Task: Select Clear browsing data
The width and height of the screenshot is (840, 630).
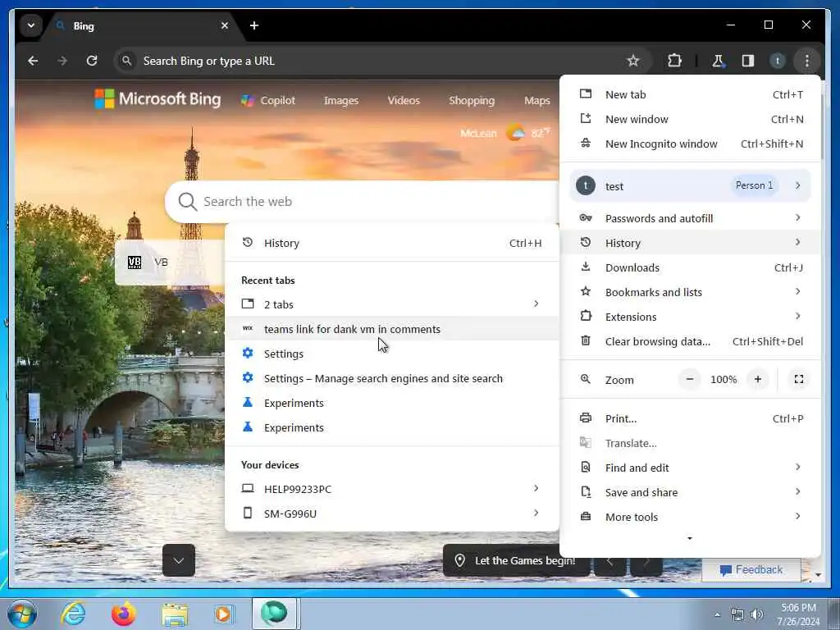Action: point(690,341)
